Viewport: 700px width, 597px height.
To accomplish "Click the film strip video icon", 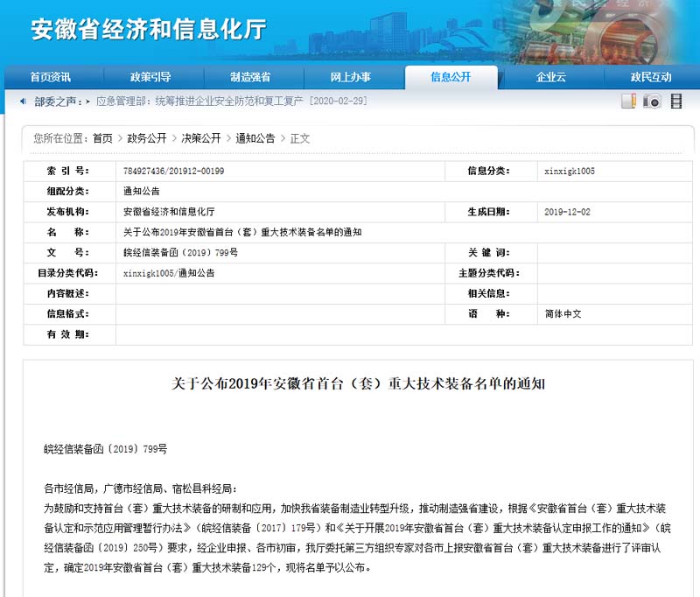I will tap(675, 102).
